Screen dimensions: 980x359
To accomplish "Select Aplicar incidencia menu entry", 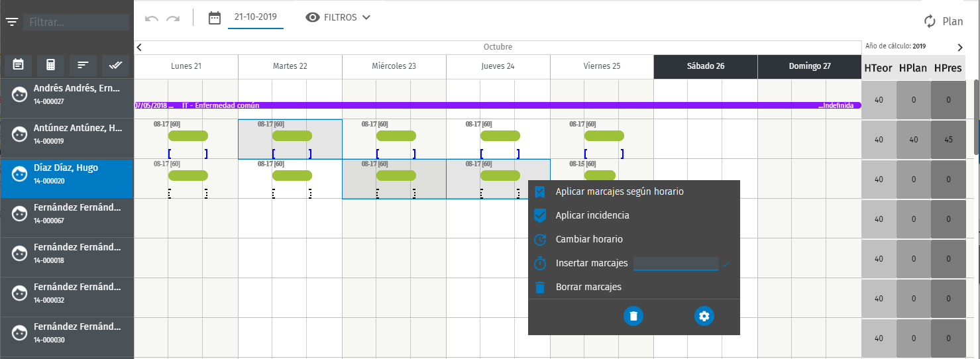I will tap(592, 215).
